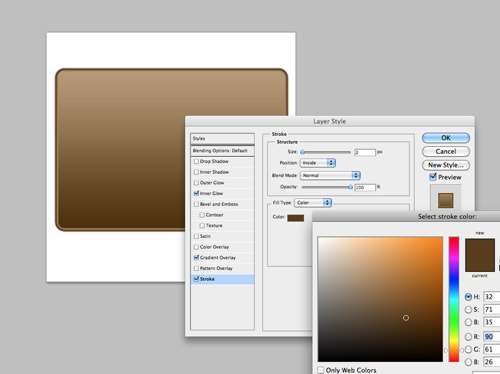The image size is (500, 374).
Task: Click the New Style button
Action: 446,165
